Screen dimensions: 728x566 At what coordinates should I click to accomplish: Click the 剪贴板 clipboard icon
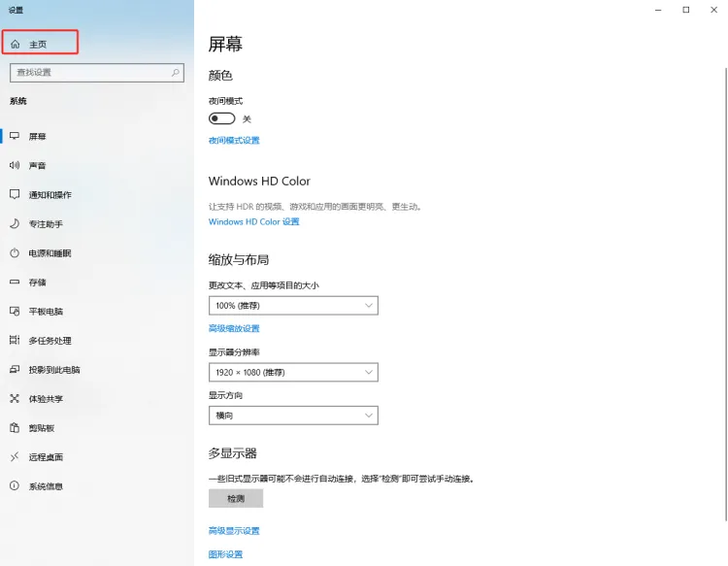click(x=15, y=427)
